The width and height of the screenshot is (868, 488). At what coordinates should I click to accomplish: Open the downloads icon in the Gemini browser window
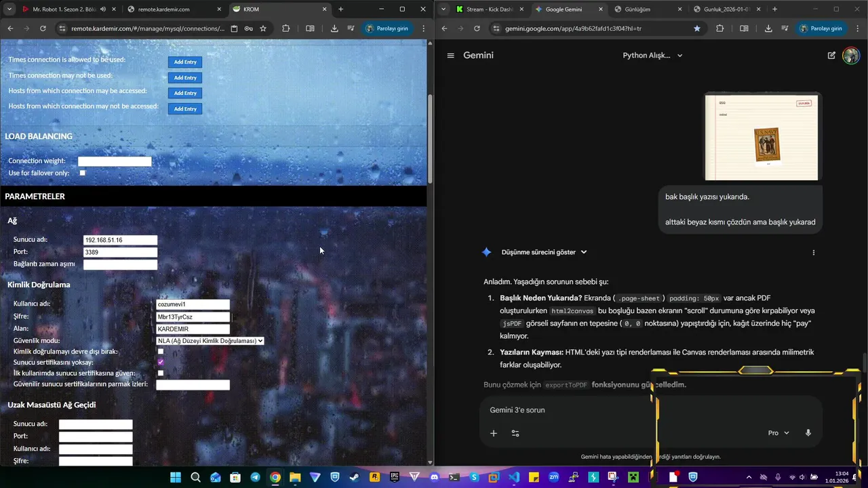768,28
